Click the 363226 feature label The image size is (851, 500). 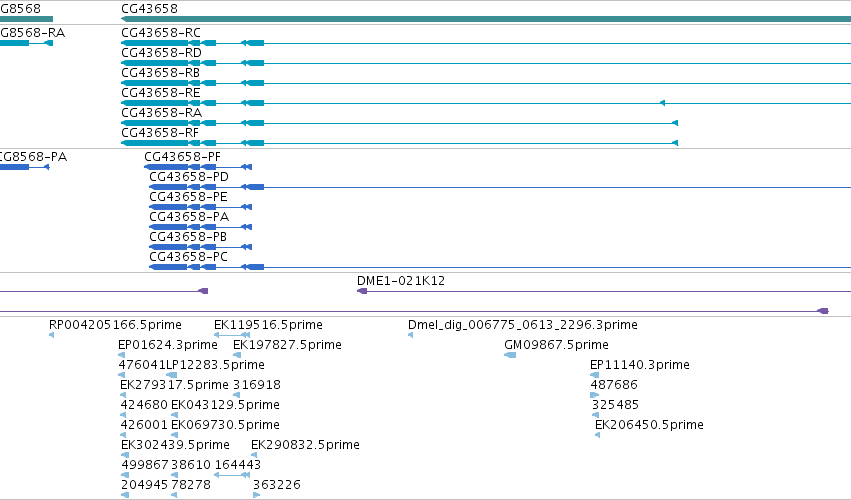[x=276, y=485]
